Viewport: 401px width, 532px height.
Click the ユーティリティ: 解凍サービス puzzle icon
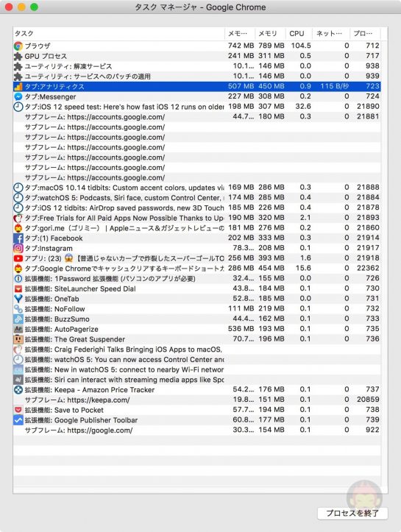[x=18, y=66]
